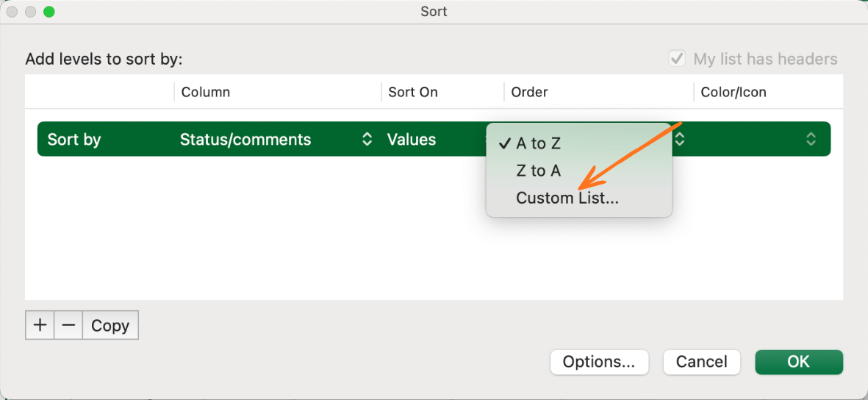
Task: Click the plus button to add level
Action: (x=40, y=326)
